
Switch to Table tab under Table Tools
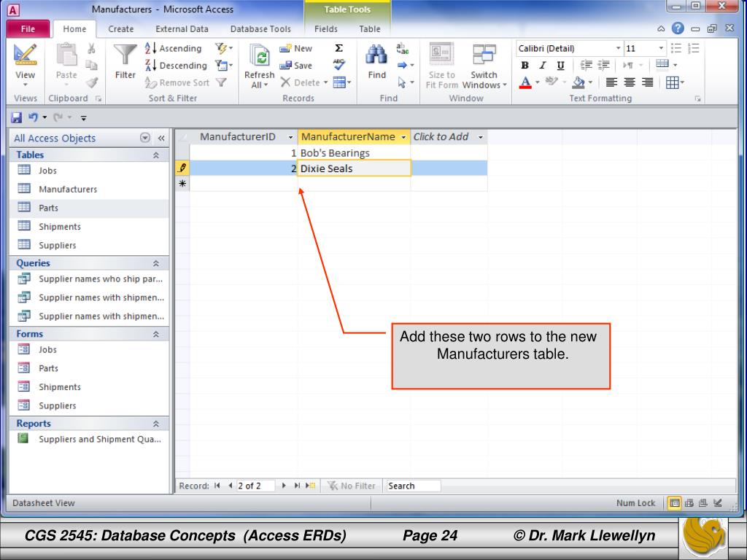[x=370, y=29]
